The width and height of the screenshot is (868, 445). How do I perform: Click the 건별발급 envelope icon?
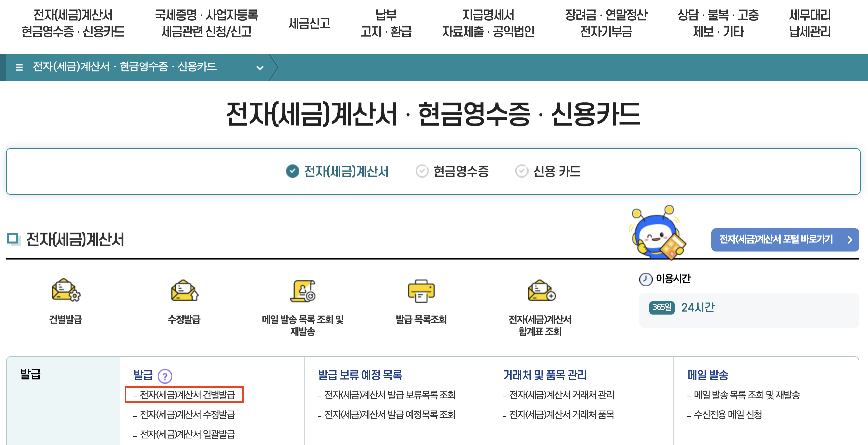pyautogui.click(x=66, y=290)
